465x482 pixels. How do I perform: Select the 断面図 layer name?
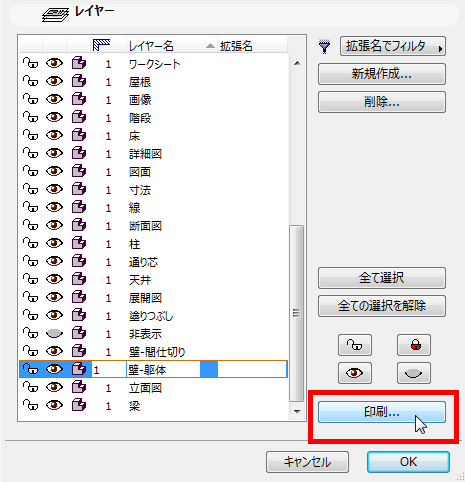145,226
